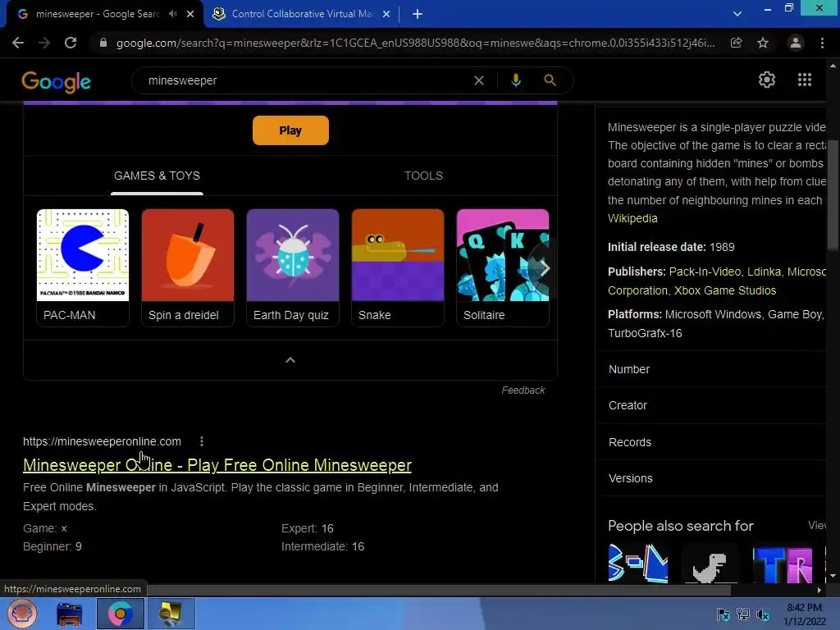
Task: Clear the search box with X
Action: pos(479,80)
